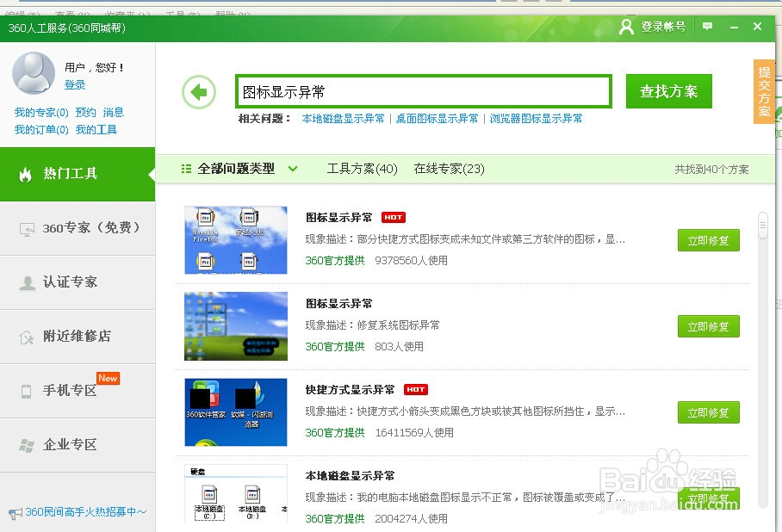The width and height of the screenshot is (782, 532).
Task: Click the 认证专家 person icon in sidebar
Action: [26, 282]
